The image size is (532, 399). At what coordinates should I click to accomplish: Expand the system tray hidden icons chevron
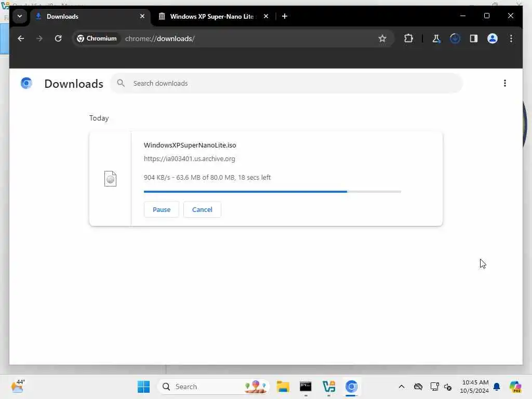pyautogui.click(x=402, y=387)
